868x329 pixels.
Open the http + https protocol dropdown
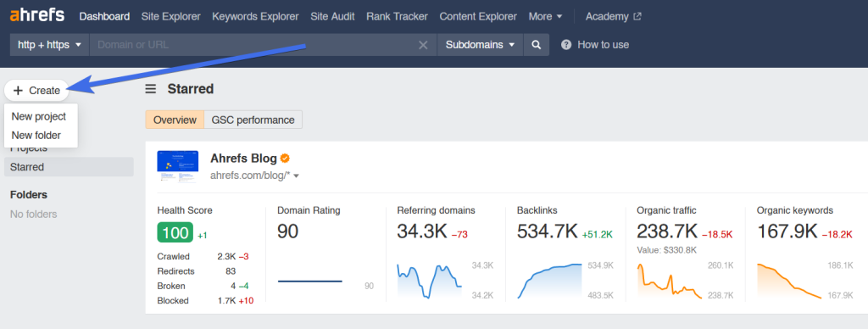coord(49,45)
